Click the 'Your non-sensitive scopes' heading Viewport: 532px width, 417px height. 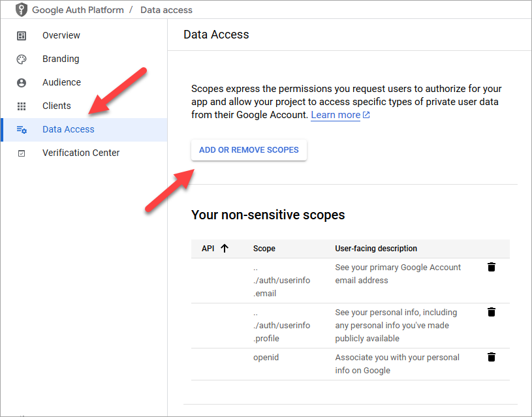point(268,215)
